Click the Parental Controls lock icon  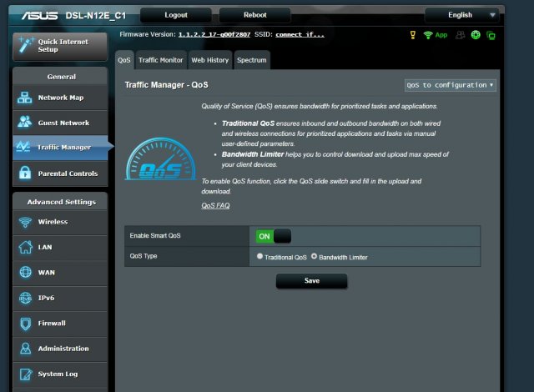point(24,173)
